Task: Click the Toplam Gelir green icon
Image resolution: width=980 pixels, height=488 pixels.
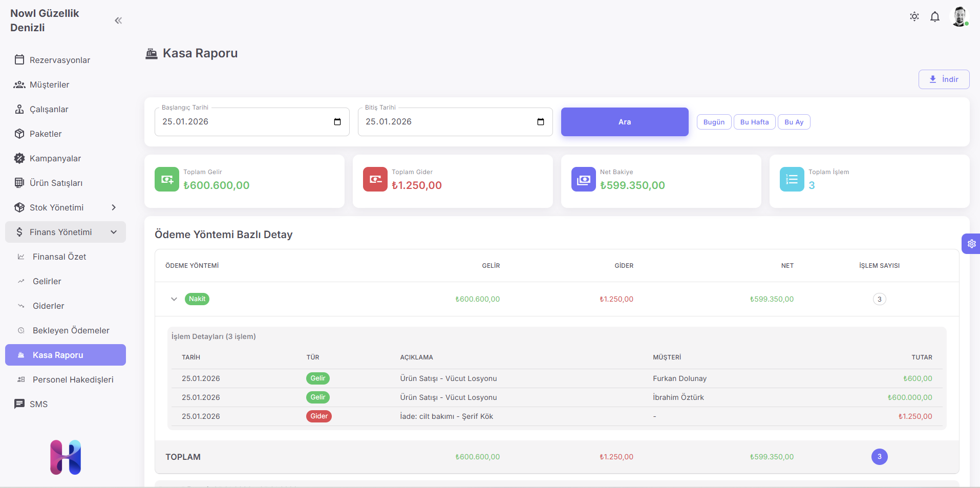Action: point(166,179)
